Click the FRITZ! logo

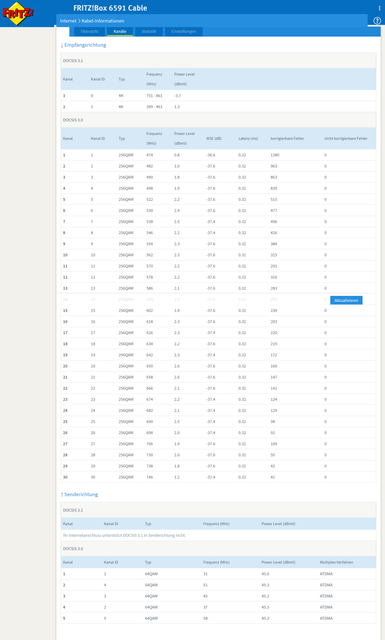click(x=18, y=13)
